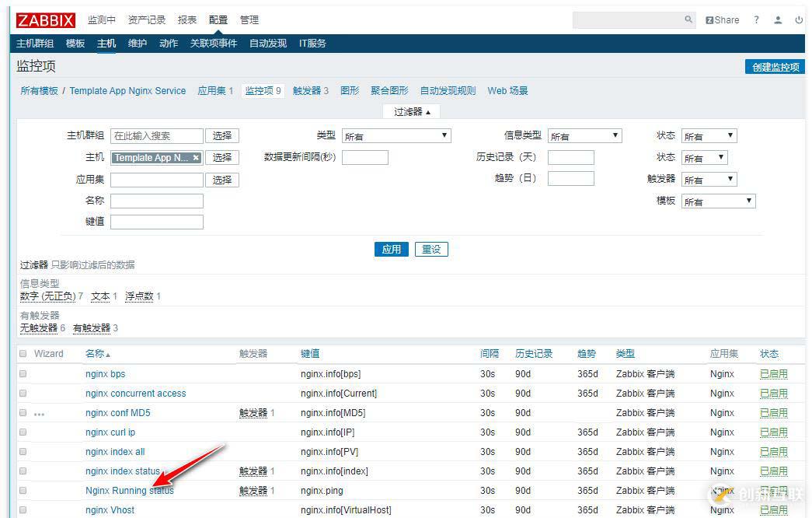Check the nginx Vhost row checkbox
The image size is (812, 518).
coord(23,509)
